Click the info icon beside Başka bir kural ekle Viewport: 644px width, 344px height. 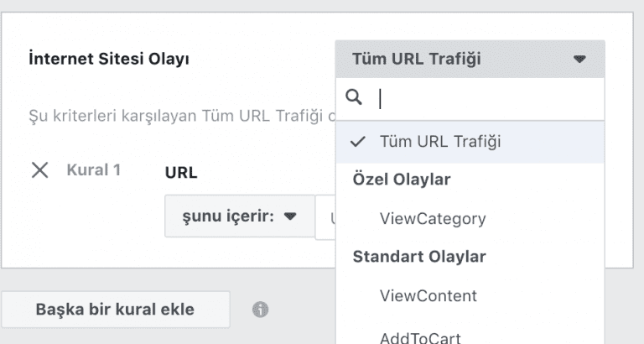[261, 310]
